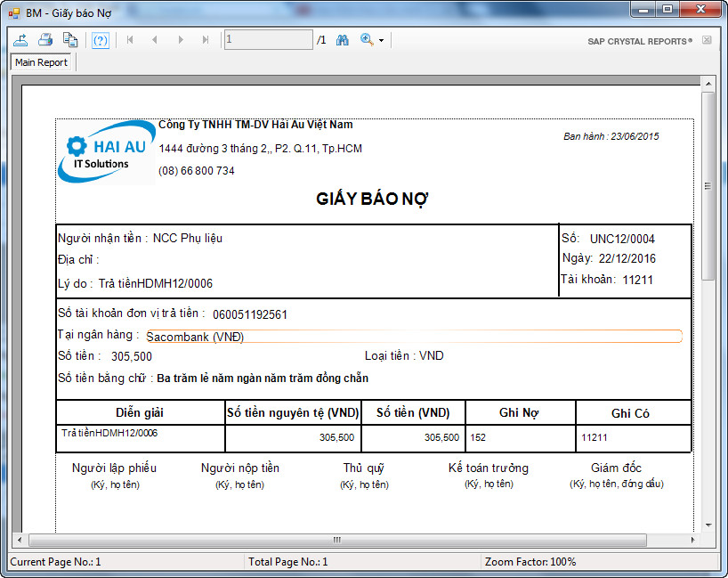Go to the next page
728x578 pixels.
[x=181, y=40]
